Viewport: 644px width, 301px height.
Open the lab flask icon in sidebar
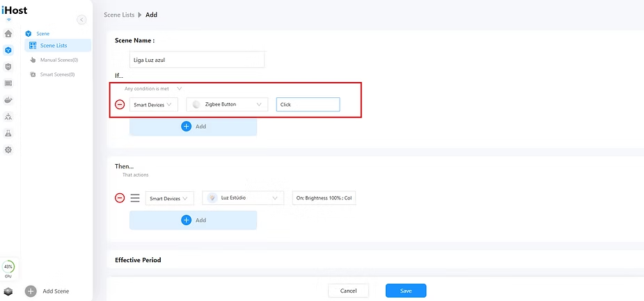pyautogui.click(x=8, y=133)
